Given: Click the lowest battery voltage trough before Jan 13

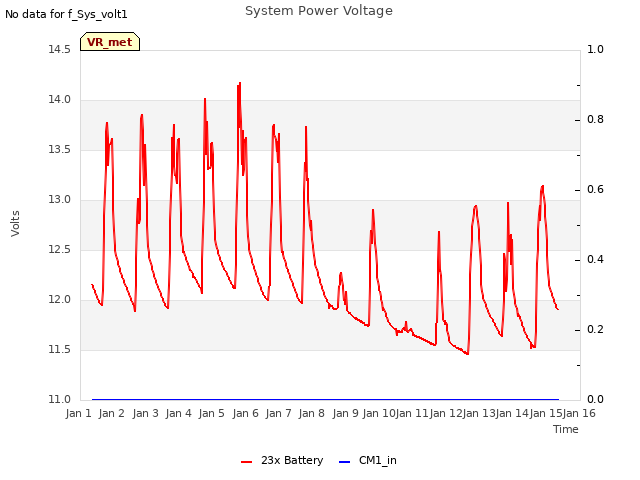Looking at the screenshot, I should pyautogui.click(x=467, y=353).
